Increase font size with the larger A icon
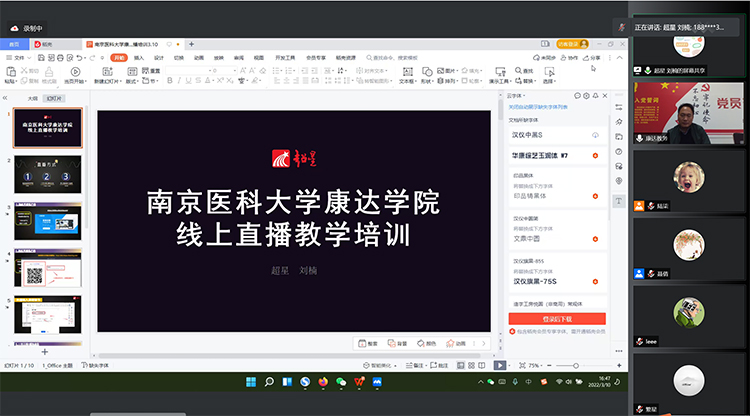The width and height of the screenshot is (750, 416). 243,71
